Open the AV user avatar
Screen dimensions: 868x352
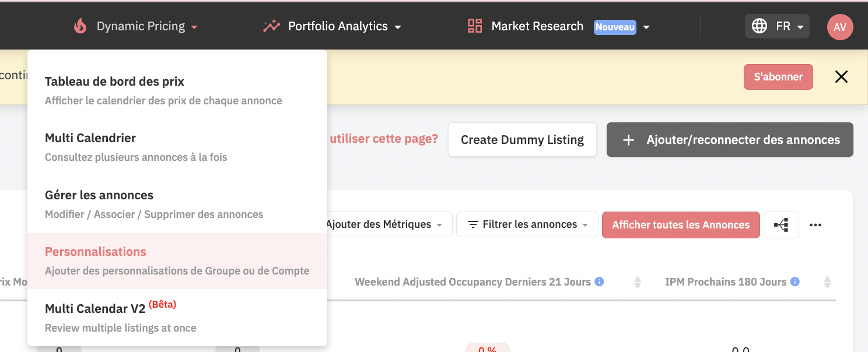click(840, 27)
